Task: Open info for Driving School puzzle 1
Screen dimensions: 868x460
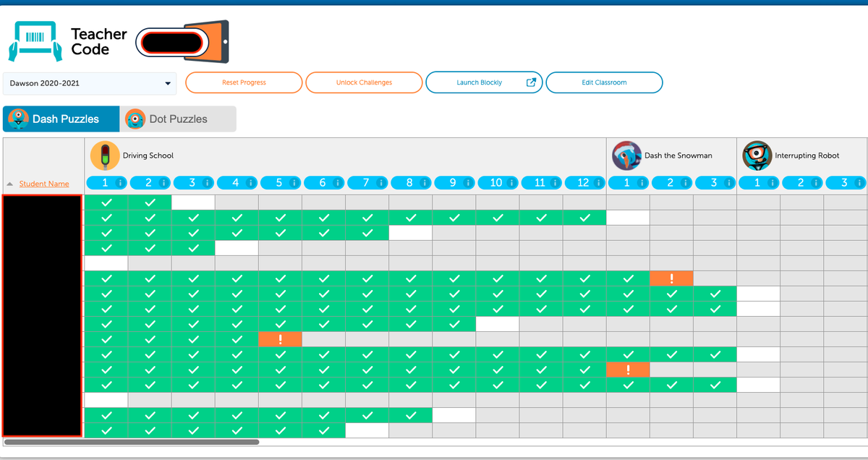Action: tap(120, 183)
